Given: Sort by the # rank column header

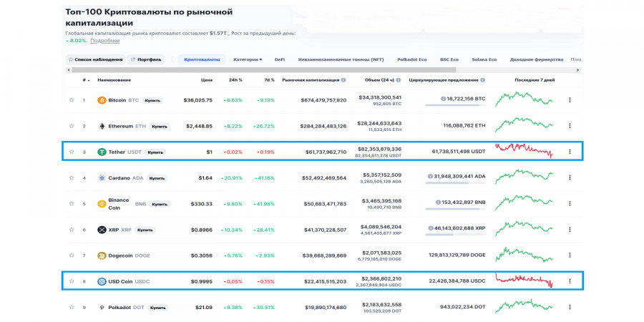Looking at the screenshot, I should pos(86,80).
